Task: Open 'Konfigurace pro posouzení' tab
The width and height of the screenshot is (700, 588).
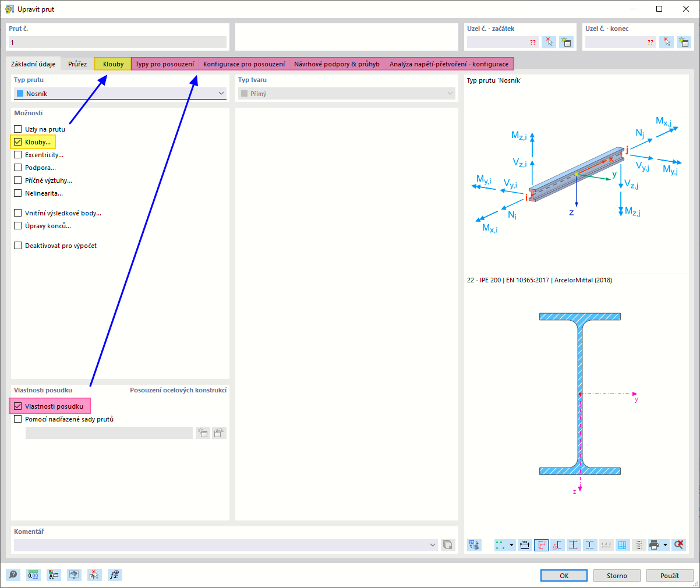Action: pyautogui.click(x=244, y=64)
